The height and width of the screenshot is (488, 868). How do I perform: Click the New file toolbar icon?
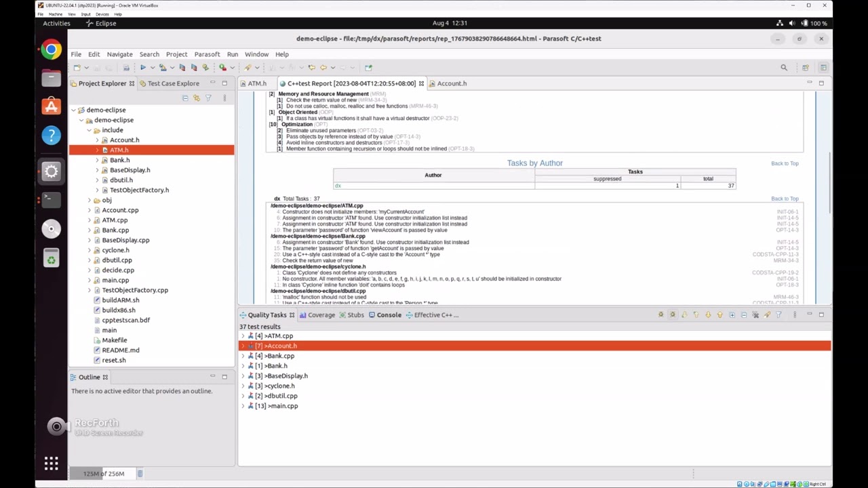[x=77, y=68]
